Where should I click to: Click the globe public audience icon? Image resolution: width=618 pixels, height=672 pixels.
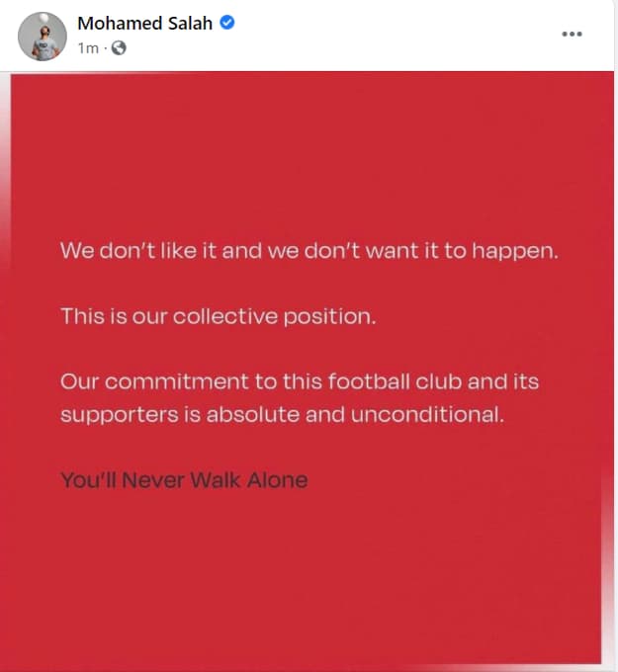(x=119, y=47)
